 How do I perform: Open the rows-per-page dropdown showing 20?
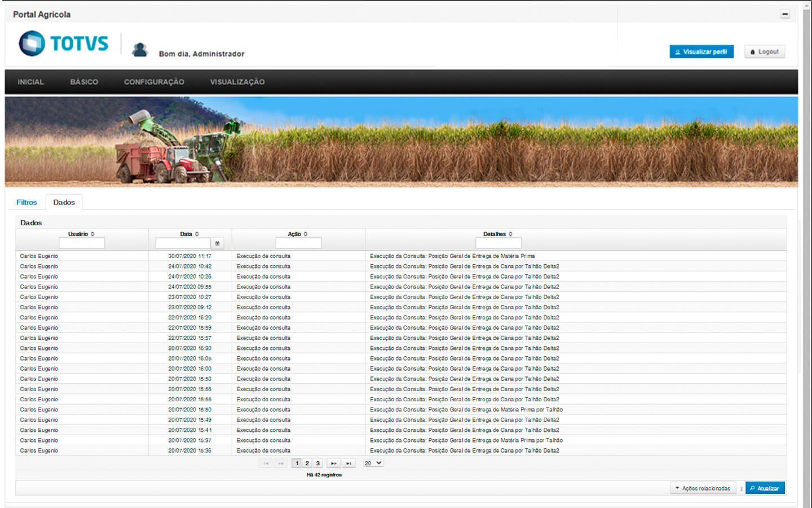pos(373,463)
